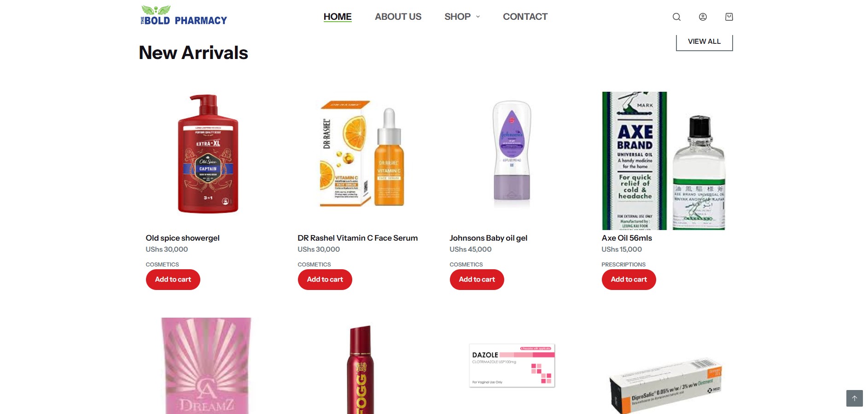
Task: Open the Johnsons Baby oil gel title link
Action: 489,238
